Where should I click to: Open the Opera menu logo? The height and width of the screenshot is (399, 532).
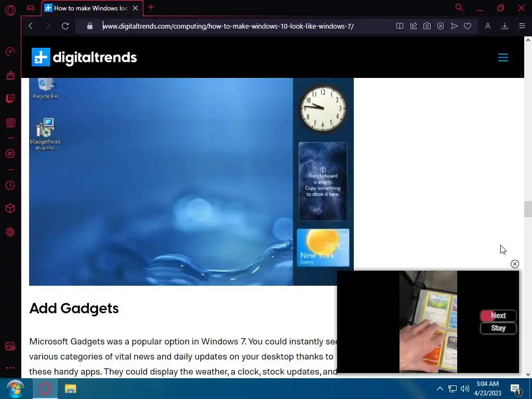coord(10,10)
